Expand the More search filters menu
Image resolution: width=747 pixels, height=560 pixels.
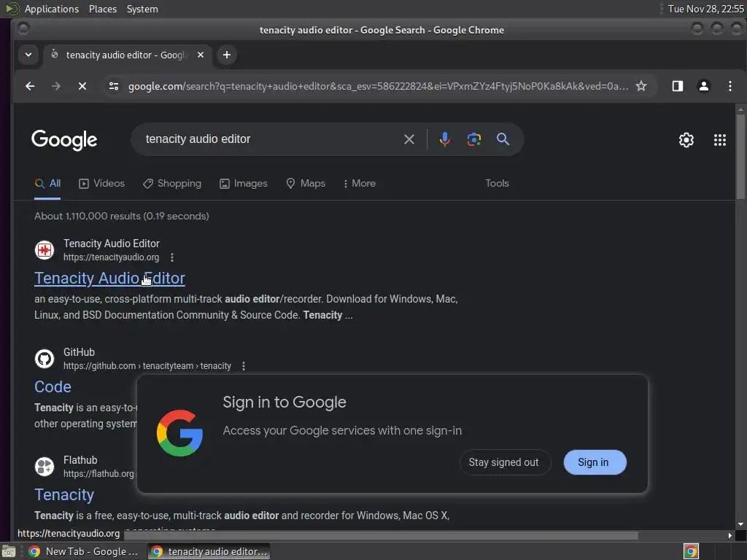359,183
